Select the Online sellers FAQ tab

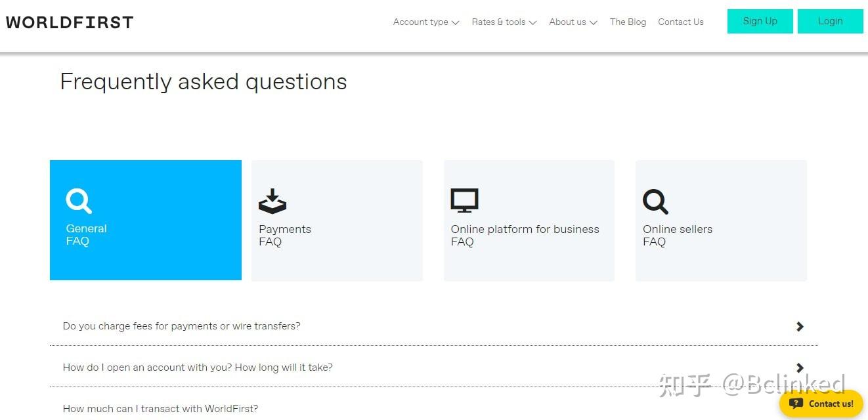[x=721, y=220]
